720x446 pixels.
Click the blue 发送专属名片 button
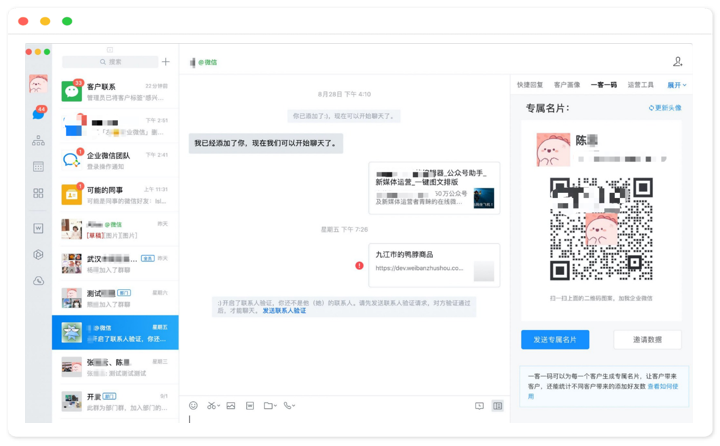pyautogui.click(x=555, y=340)
